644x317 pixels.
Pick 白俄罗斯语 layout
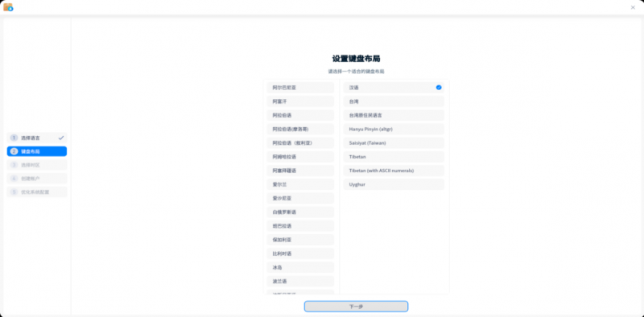point(300,212)
